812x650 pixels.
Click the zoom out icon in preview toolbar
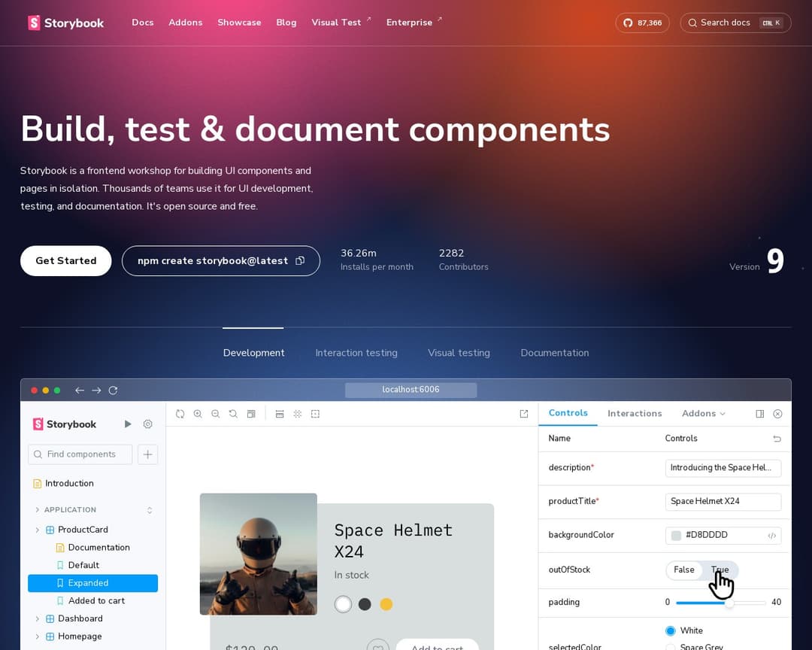(216, 414)
